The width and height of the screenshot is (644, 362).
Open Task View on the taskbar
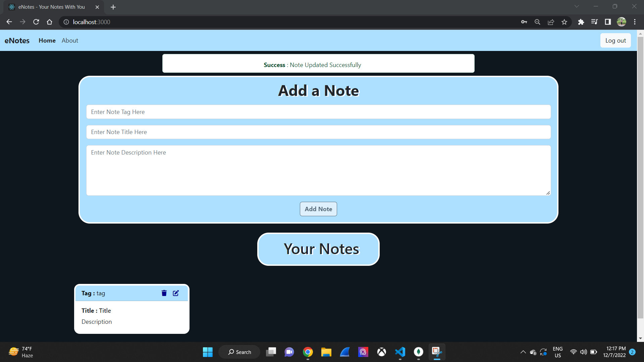point(271,352)
